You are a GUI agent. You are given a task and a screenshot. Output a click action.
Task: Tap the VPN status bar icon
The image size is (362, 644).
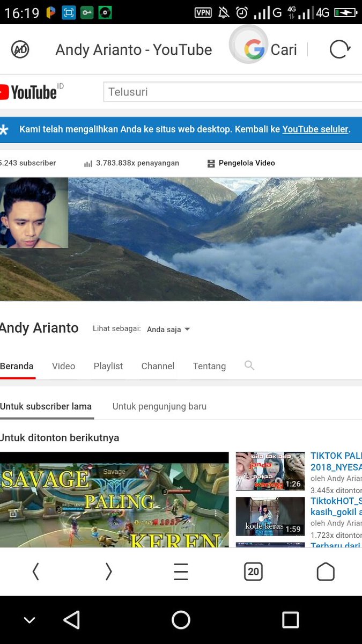click(203, 12)
